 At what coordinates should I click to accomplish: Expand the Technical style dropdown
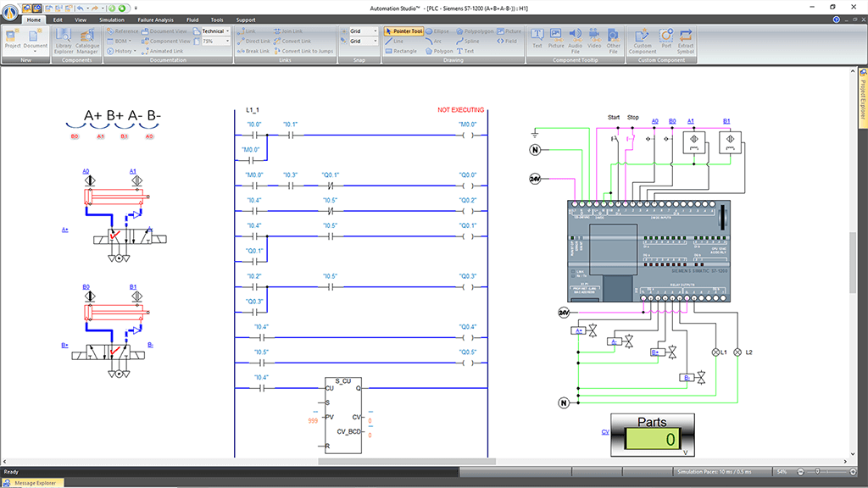coord(229,31)
